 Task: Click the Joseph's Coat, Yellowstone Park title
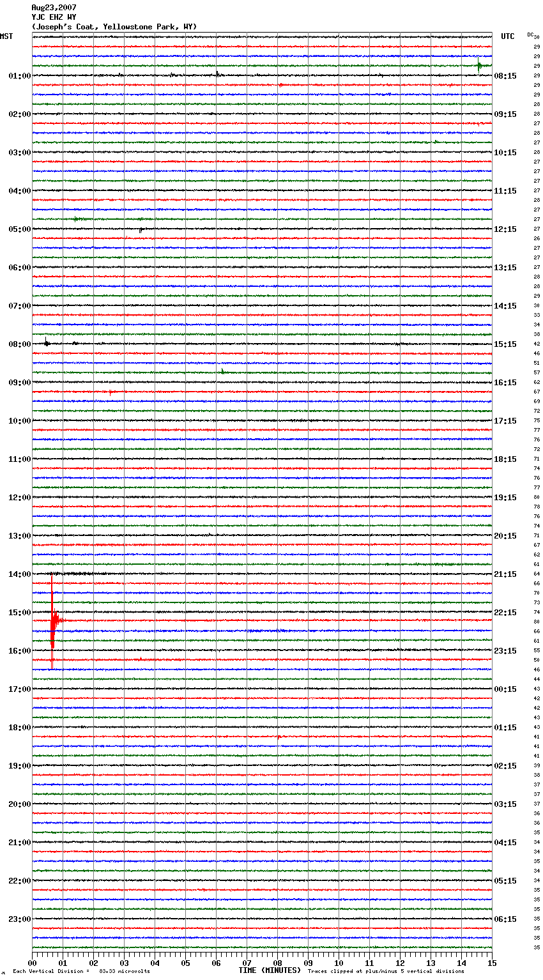[114, 27]
